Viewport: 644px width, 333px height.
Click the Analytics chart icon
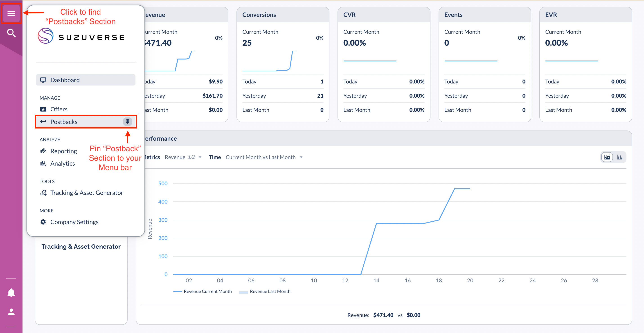(43, 164)
